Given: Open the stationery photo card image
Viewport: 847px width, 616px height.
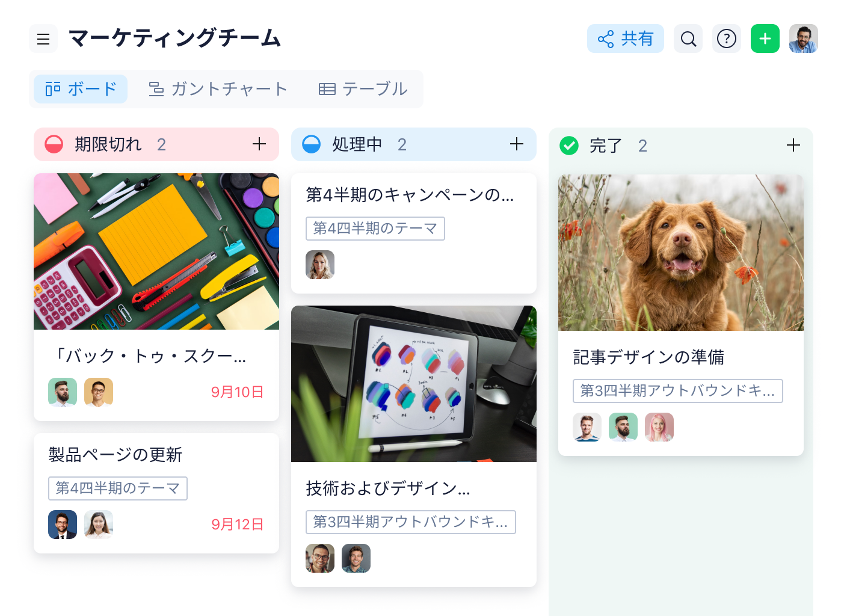Looking at the screenshot, I should pos(156,251).
